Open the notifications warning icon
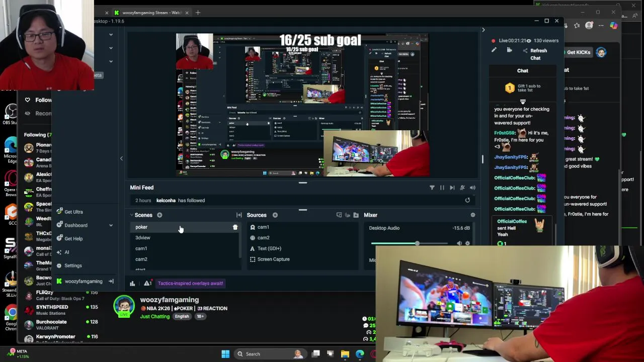 147,284
